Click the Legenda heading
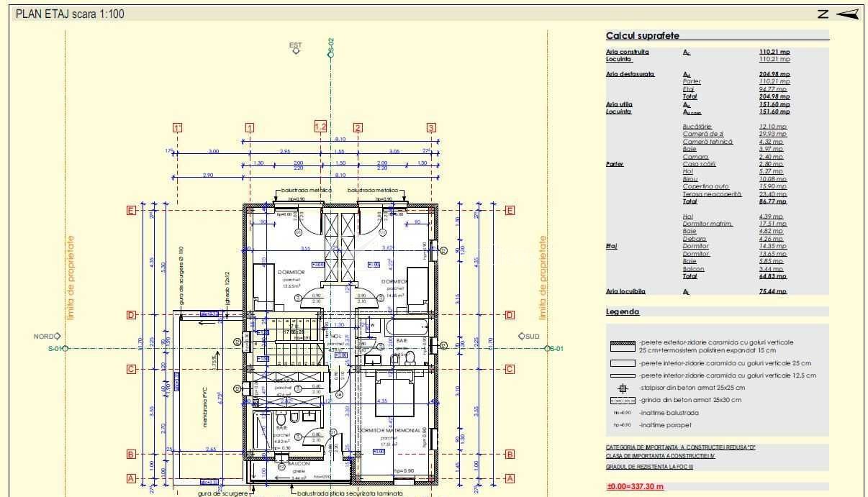This screenshot has height=497, width=868. [x=623, y=311]
